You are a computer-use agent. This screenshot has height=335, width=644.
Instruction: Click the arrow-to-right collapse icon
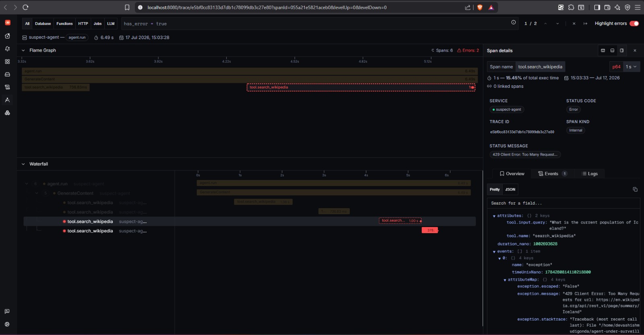585,23
